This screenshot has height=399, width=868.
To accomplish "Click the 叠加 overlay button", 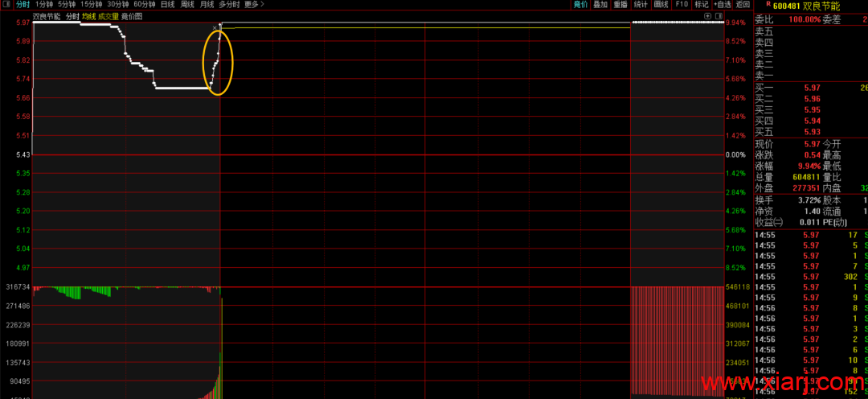I will tap(600, 5).
